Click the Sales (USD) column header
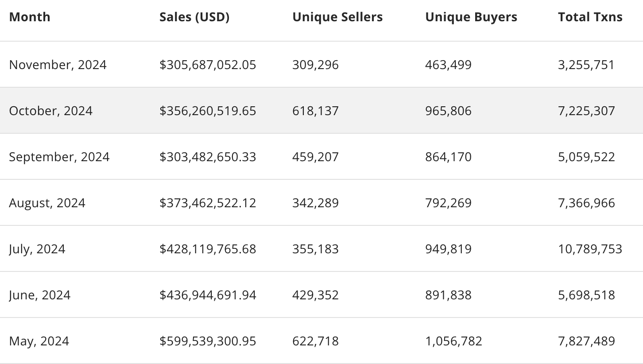643x364 pixels. click(194, 17)
